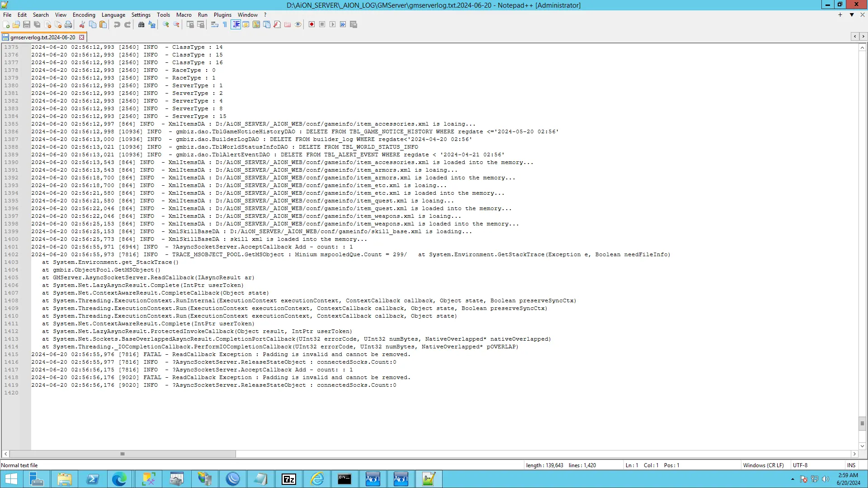Click the Save All toolbar icon
The image size is (868, 488).
[x=37, y=24]
